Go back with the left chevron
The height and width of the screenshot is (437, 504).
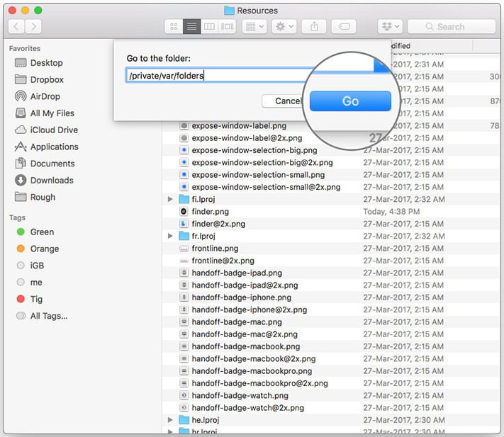(x=16, y=27)
